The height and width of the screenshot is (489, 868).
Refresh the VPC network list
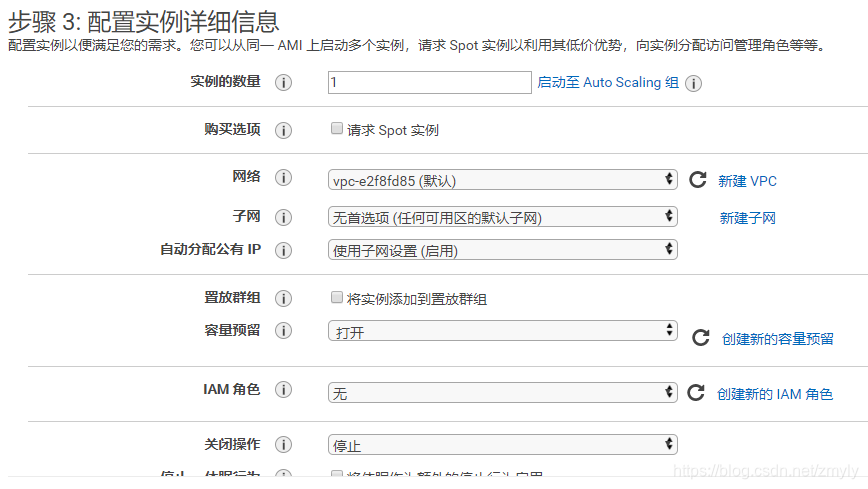coord(697,180)
